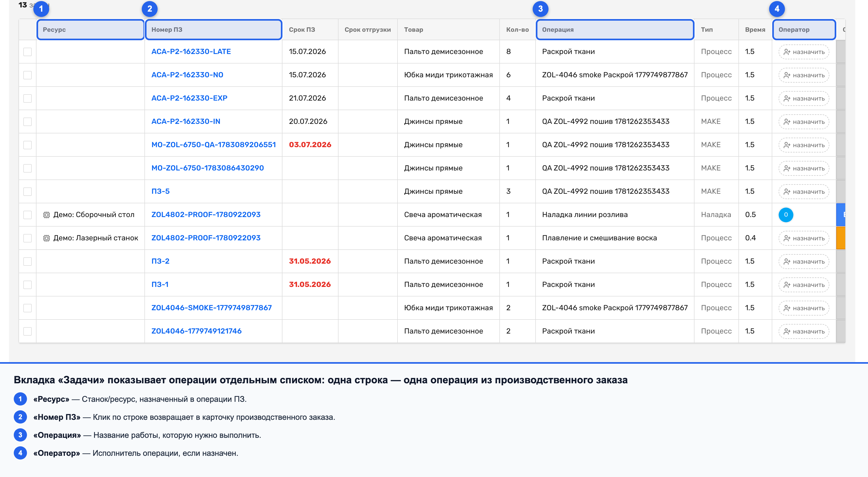The width and height of the screenshot is (868, 477).
Task: Click the machine icon beside Демо: Сборочный стол
Action: click(x=47, y=215)
